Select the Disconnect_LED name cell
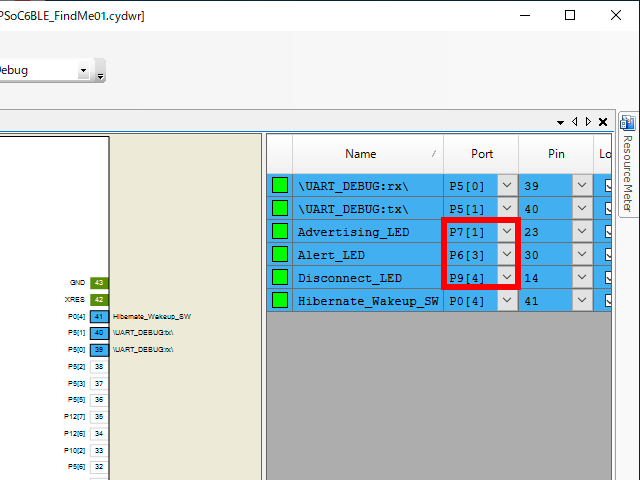 [368, 277]
